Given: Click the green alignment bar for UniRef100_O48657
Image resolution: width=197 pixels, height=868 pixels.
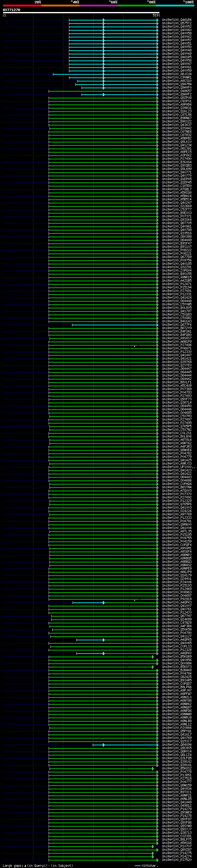Looking at the screenshot, I should tap(103, 91).
